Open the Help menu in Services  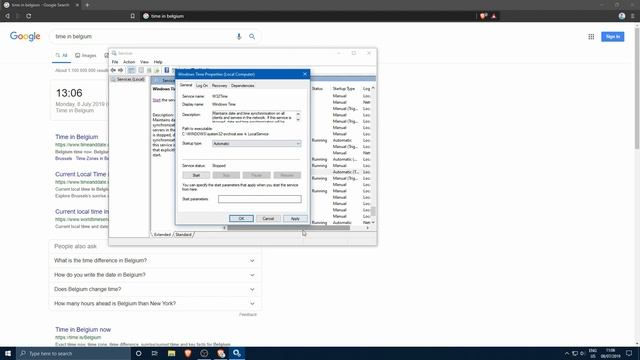[158, 62]
